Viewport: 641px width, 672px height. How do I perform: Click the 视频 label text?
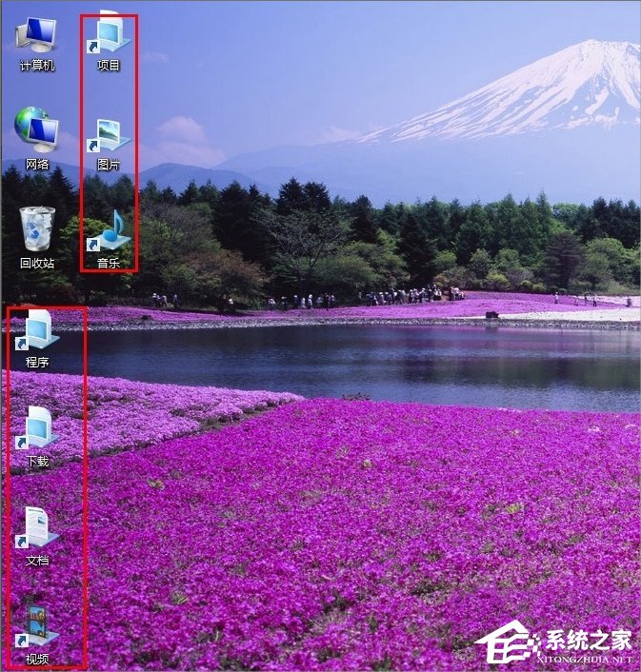pyautogui.click(x=37, y=659)
